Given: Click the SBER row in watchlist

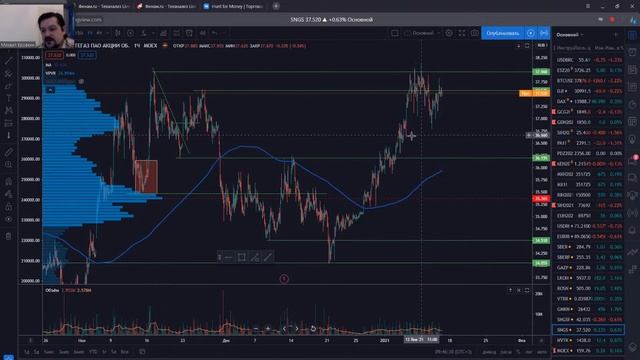Looking at the screenshot, I should point(588,247).
